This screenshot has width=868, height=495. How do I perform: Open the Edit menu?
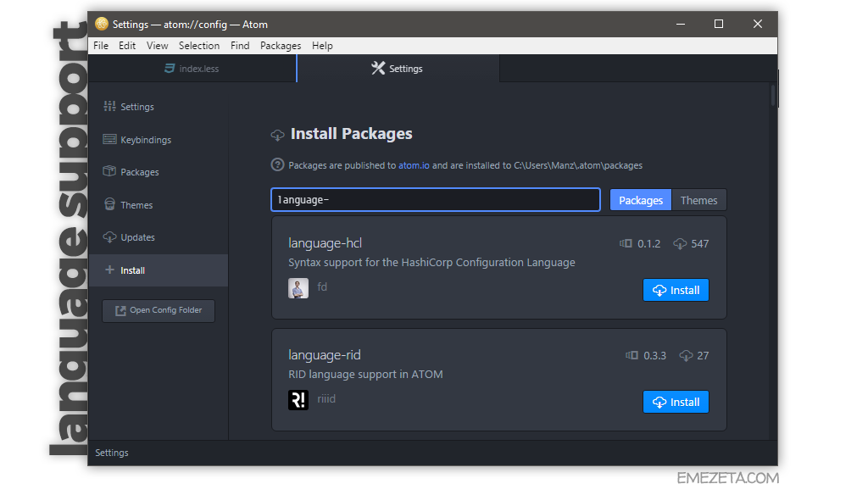[127, 46]
